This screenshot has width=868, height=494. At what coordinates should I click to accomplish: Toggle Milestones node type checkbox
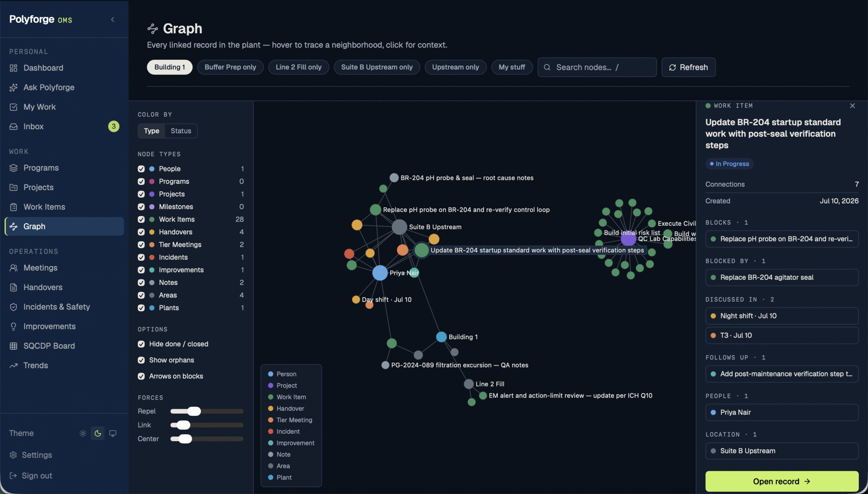coord(141,207)
